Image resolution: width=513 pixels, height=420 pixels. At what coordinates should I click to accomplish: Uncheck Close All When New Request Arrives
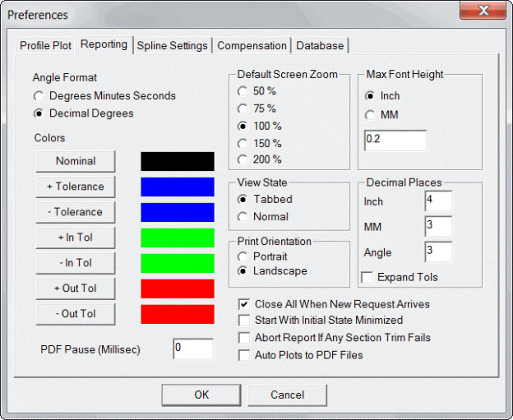point(243,304)
